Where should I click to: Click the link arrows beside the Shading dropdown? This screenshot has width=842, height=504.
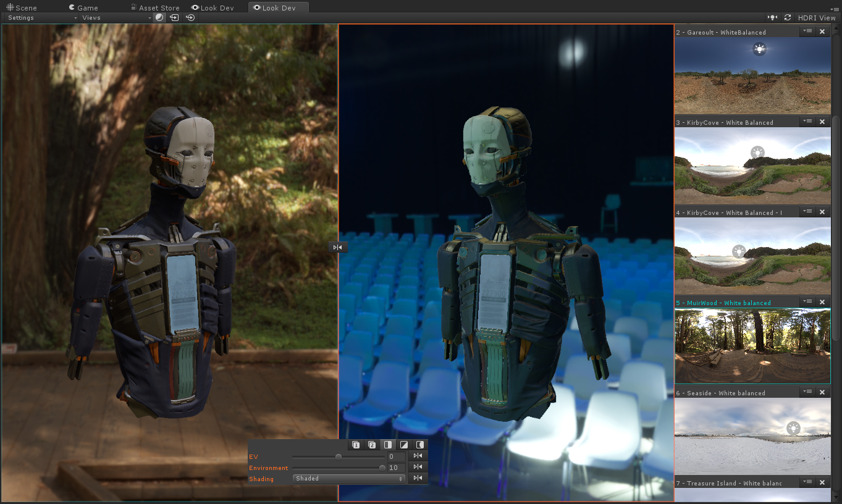click(x=419, y=479)
